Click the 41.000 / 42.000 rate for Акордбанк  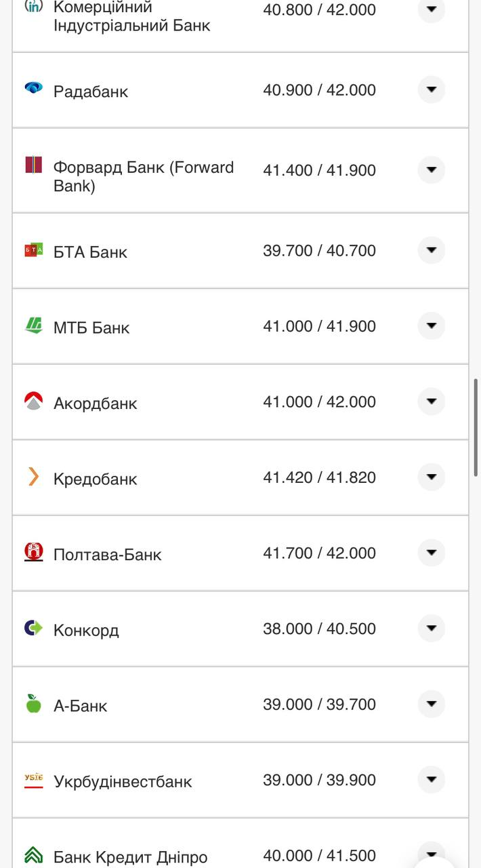tap(319, 401)
